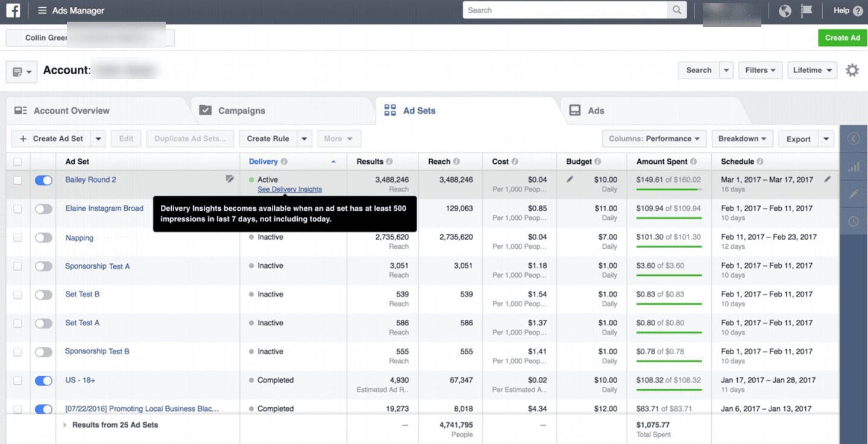Viewport: 868px width, 444px height.
Task: Click Bailey Round 2 amount spent progress bar
Action: tap(668, 189)
